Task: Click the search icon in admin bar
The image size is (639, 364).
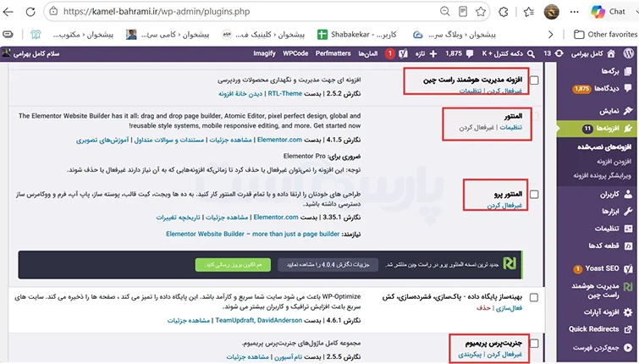Action: pyautogui.click(x=531, y=53)
